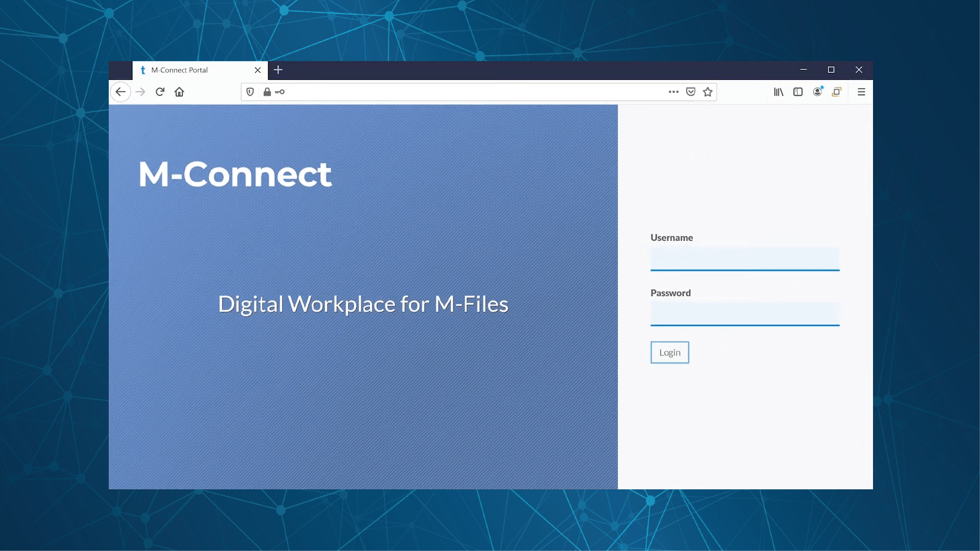
Task: Click the M-Connect heading text
Action: 235,174
